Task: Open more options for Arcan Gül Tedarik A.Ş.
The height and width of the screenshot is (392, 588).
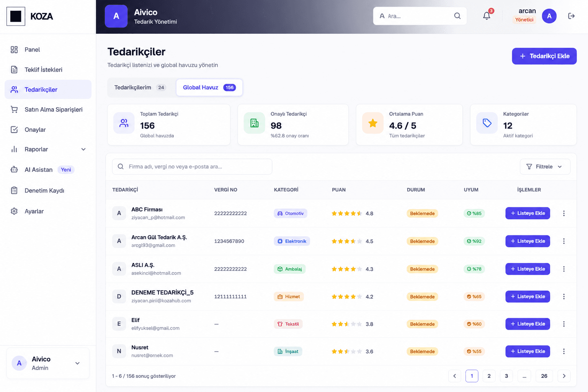Action: point(564,241)
